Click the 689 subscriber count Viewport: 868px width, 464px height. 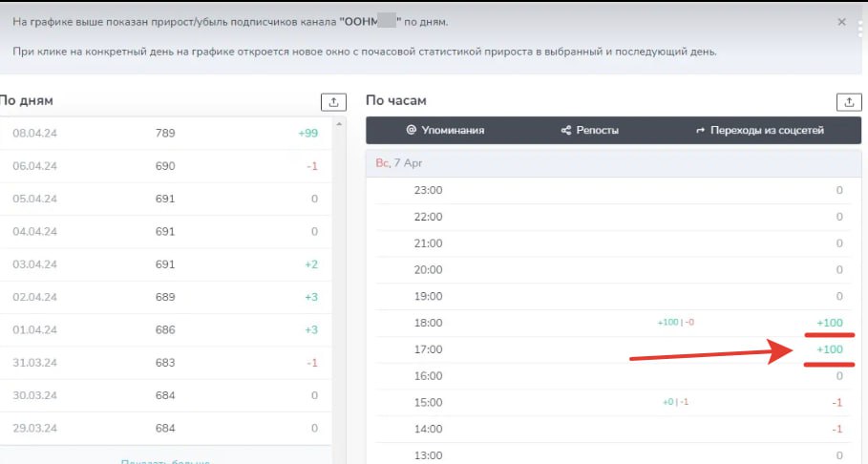(165, 297)
